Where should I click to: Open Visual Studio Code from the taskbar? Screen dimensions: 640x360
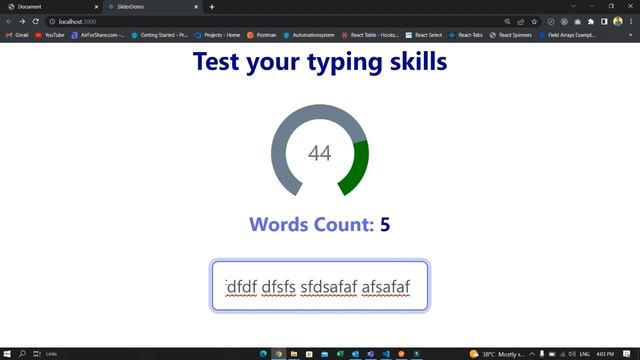pyautogui.click(x=386, y=354)
